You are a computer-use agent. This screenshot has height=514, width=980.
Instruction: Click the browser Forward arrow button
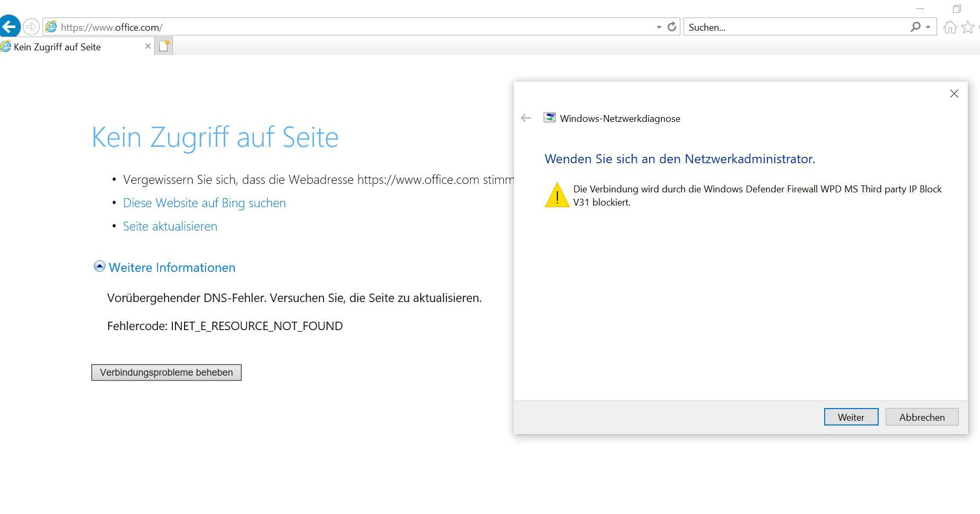click(x=31, y=26)
